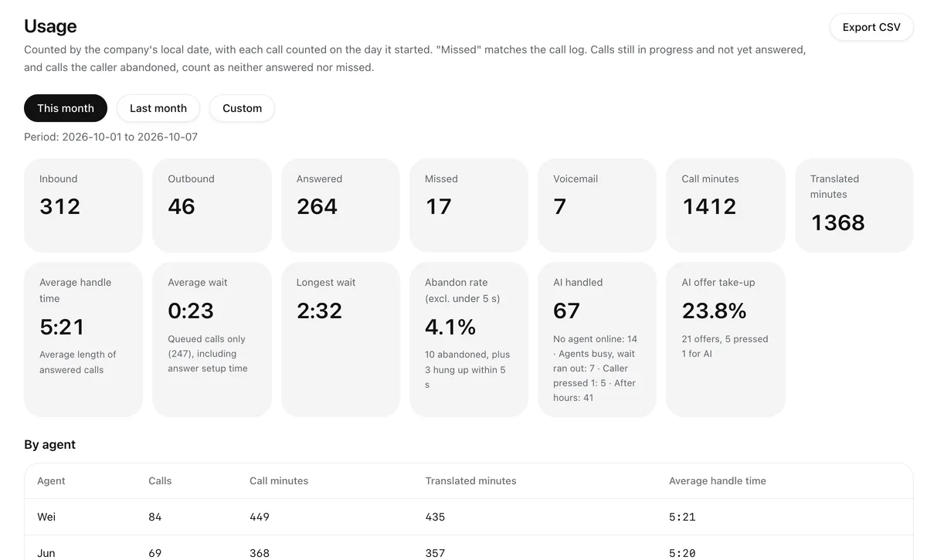
Task: Open the Abandon rate 4.1% card
Action: click(469, 340)
